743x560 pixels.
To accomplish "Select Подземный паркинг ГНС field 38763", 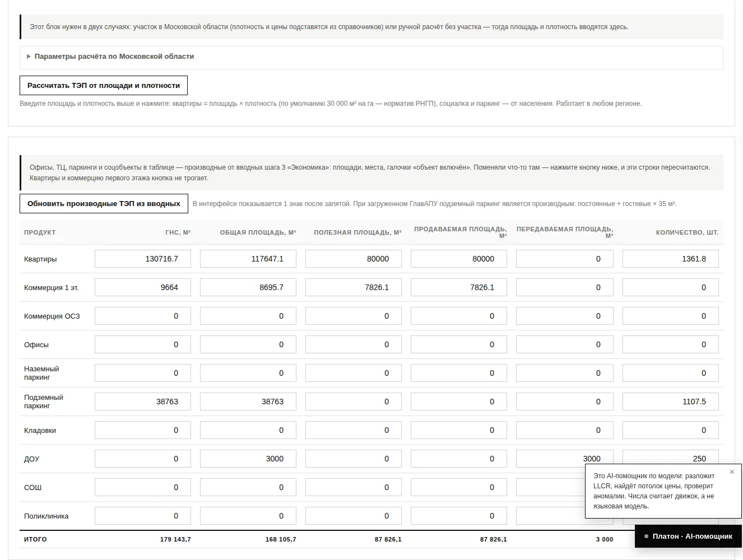I will (x=143, y=402).
